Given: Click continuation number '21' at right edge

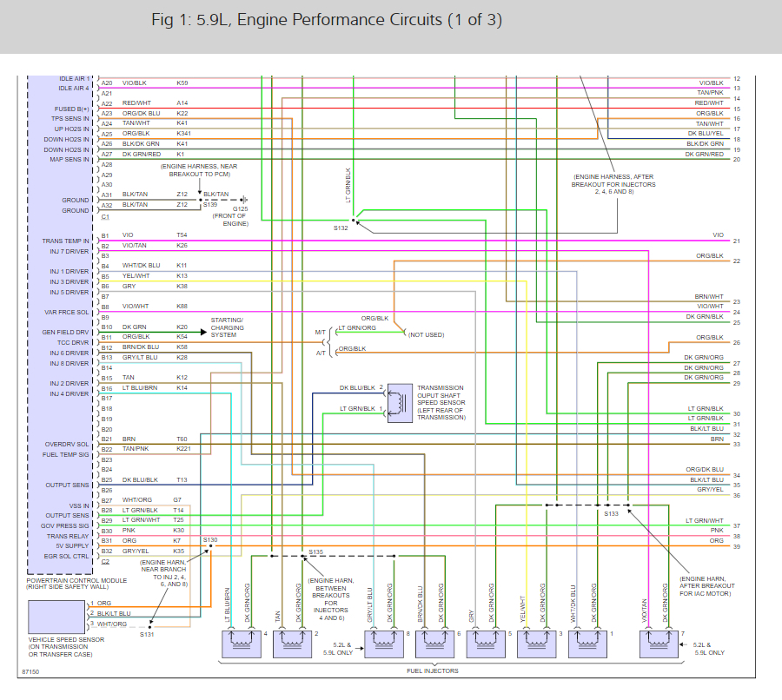Looking at the screenshot, I should pyautogui.click(x=737, y=241).
